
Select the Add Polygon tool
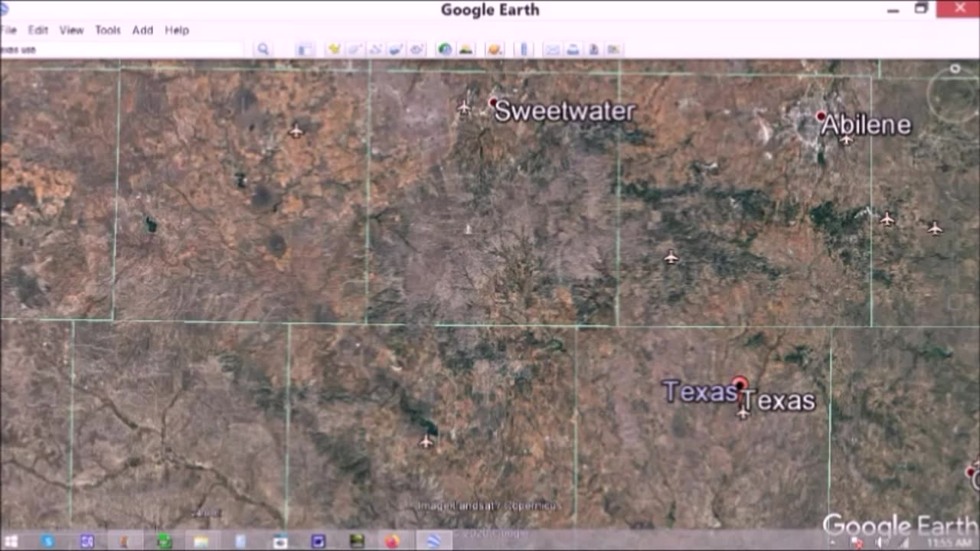pyautogui.click(x=354, y=50)
